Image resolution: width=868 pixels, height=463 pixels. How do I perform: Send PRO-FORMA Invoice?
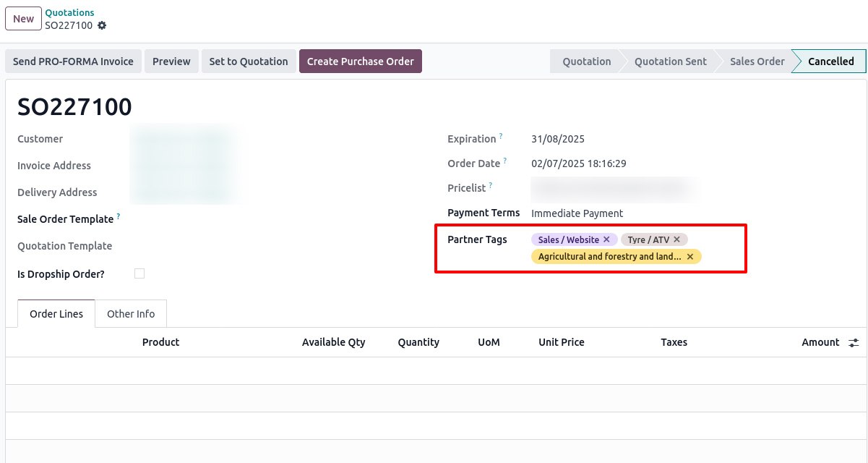(73, 61)
